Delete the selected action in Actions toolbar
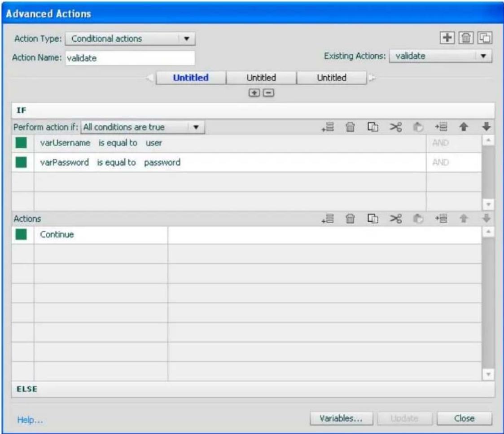Viewport: 504px width, 434px height. click(x=350, y=219)
